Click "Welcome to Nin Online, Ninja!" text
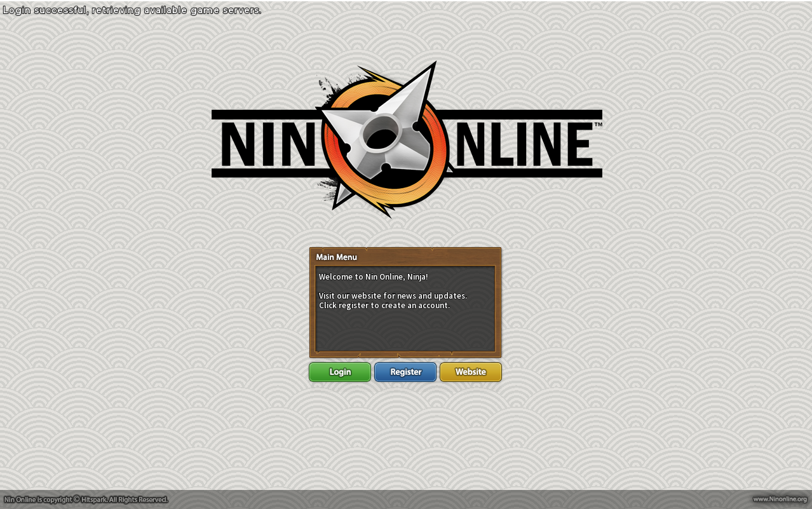The width and height of the screenshot is (812, 509). 373,277
